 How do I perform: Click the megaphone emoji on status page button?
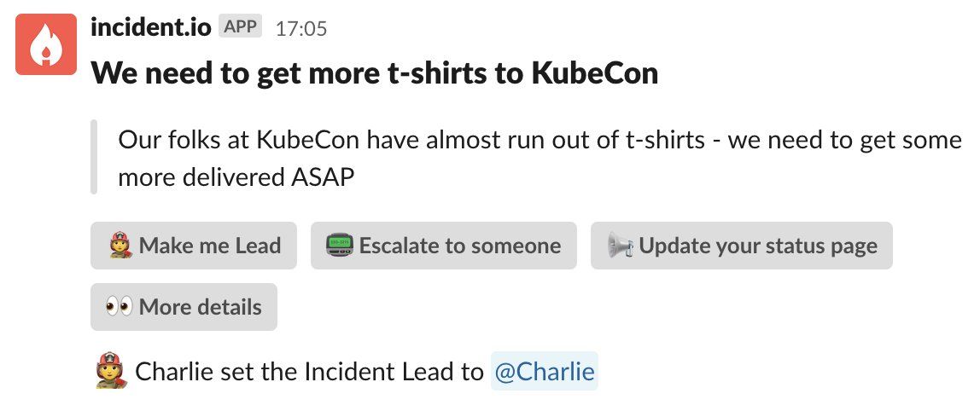pyautogui.click(x=620, y=246)
